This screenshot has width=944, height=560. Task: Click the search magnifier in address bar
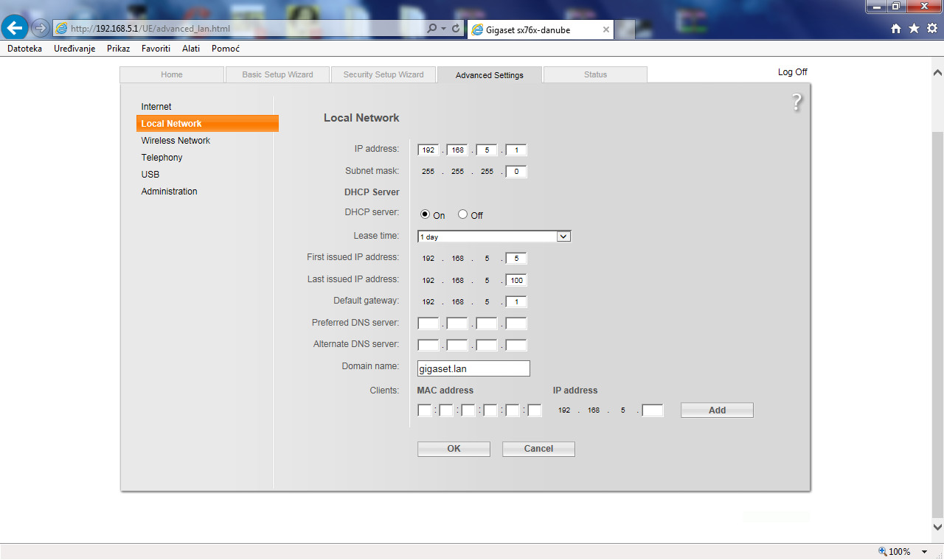point(432,29)
